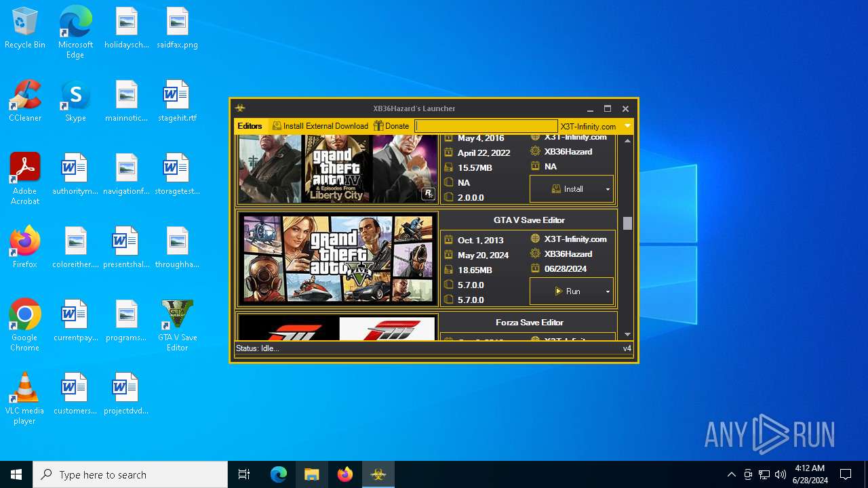Click calendar icon beside 06/28/2024
Image resolution: width=868 pixels, height=488 pixels.
point(535,268)
